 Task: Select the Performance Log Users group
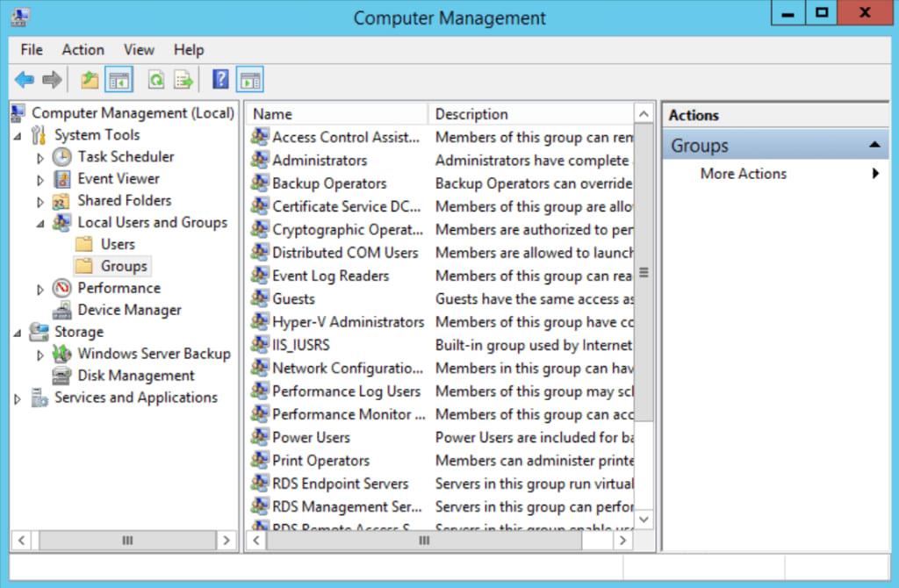click(346, 391)
